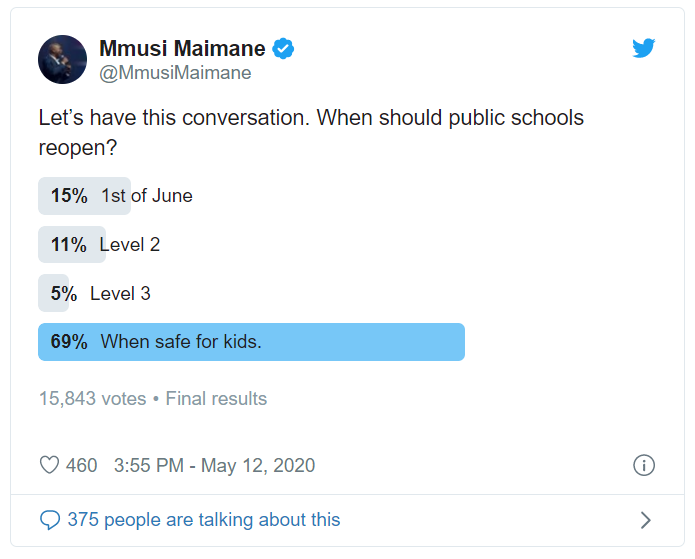Click the speech bubble reply icon
The height and width of the screenshot is (559, 695).
(x=49, y=520)
